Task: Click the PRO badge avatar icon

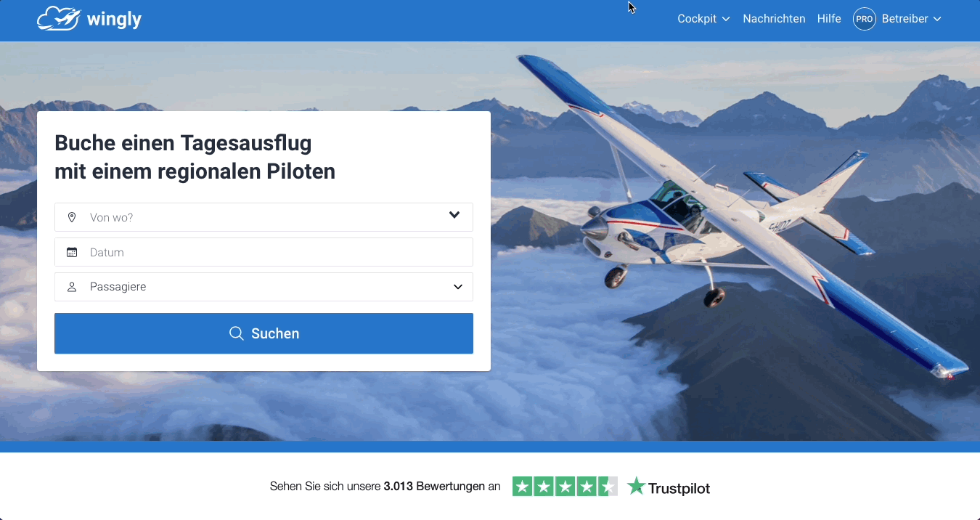Action: point(865,19)
